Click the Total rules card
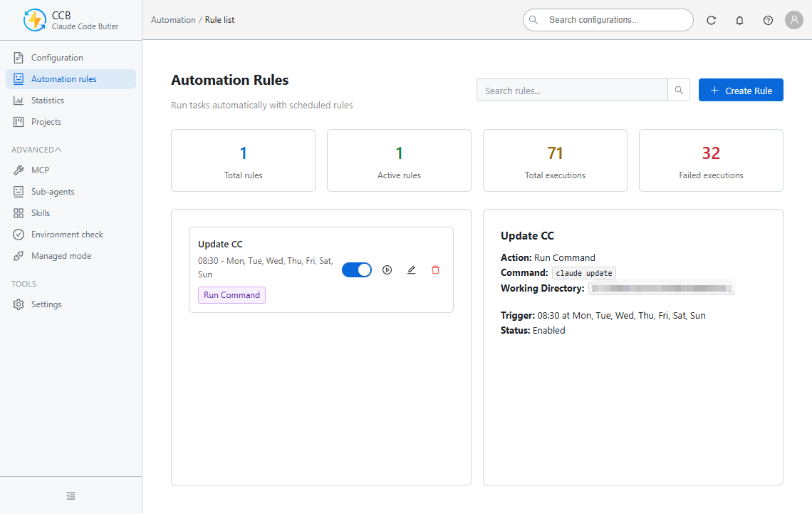Screen dimensions: 812x514 point(244,160)
